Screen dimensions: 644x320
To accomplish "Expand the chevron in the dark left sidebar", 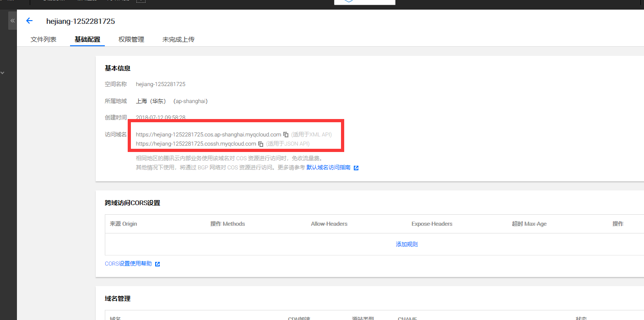I will tap(3, 72).
